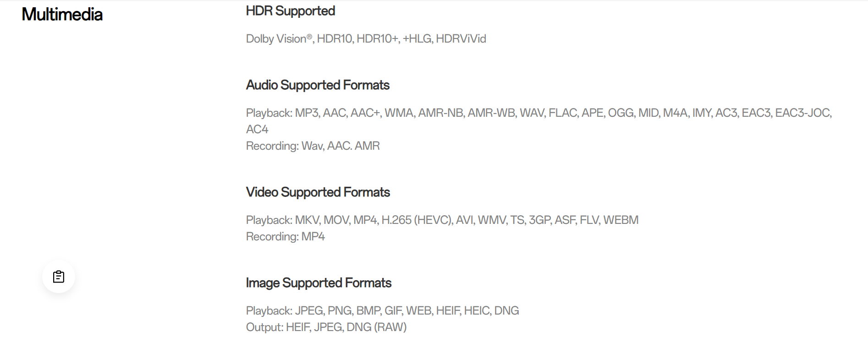
Task: Click the Output: HEIF, JPEG, DNG line
Action: point(326,327)
